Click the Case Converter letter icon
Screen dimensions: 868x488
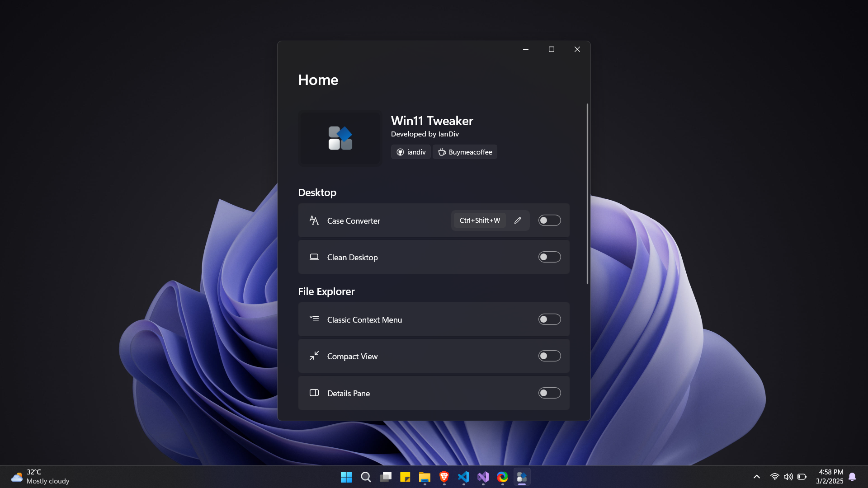[314, 221]
